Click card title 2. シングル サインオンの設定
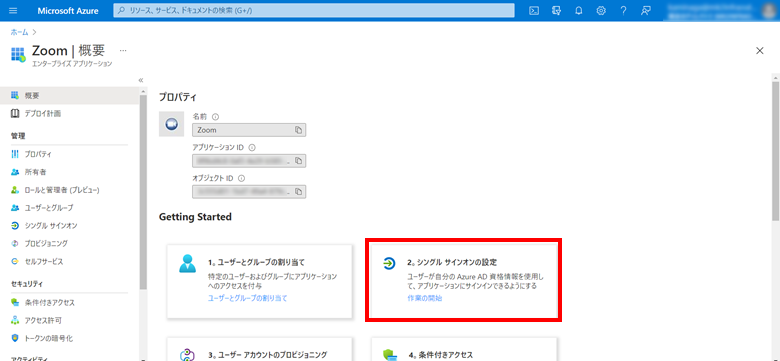780x361 pixels. pos(452,262)
